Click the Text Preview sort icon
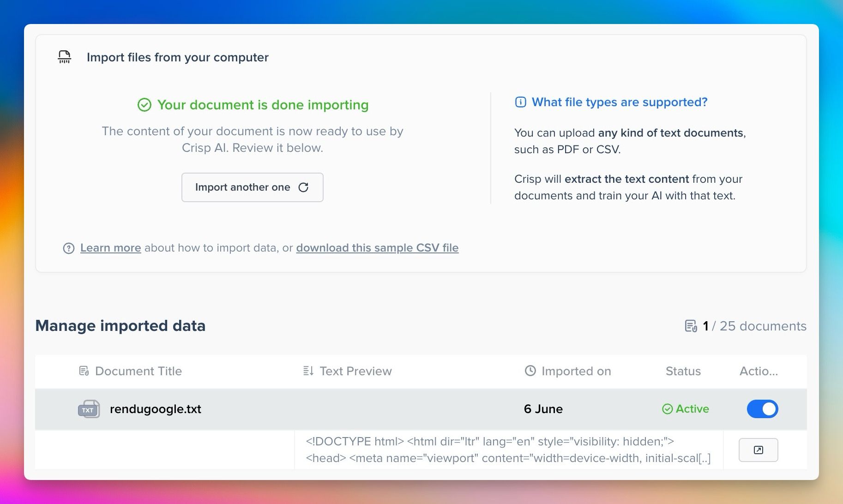Viewport: 843px width, 504px height. 308,371
